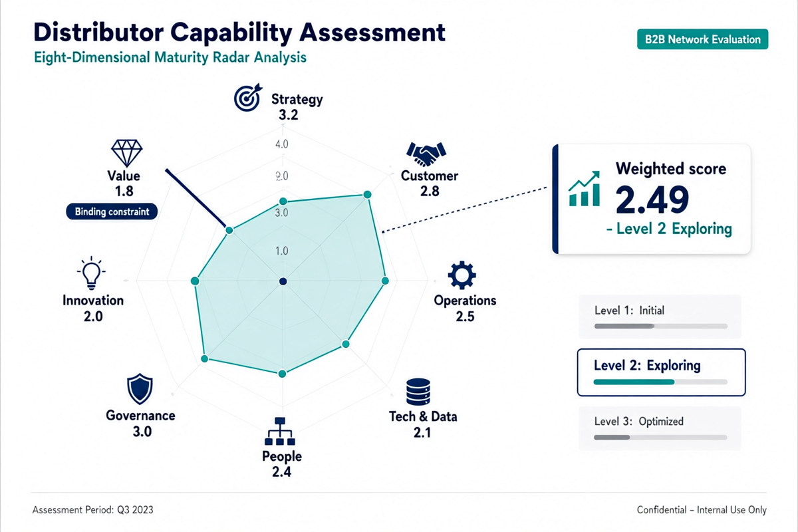
Task: Click the Value score "1.8"
Action: [x=124, y=192]
